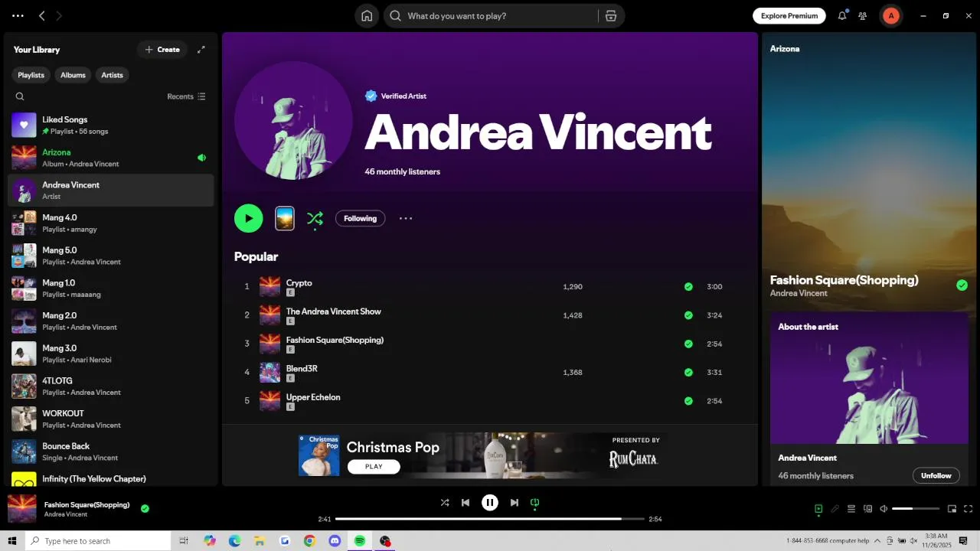The image size is (980, 551).
Task: Skip to next track
Action: pyautogui.click(x=514, y=503)
